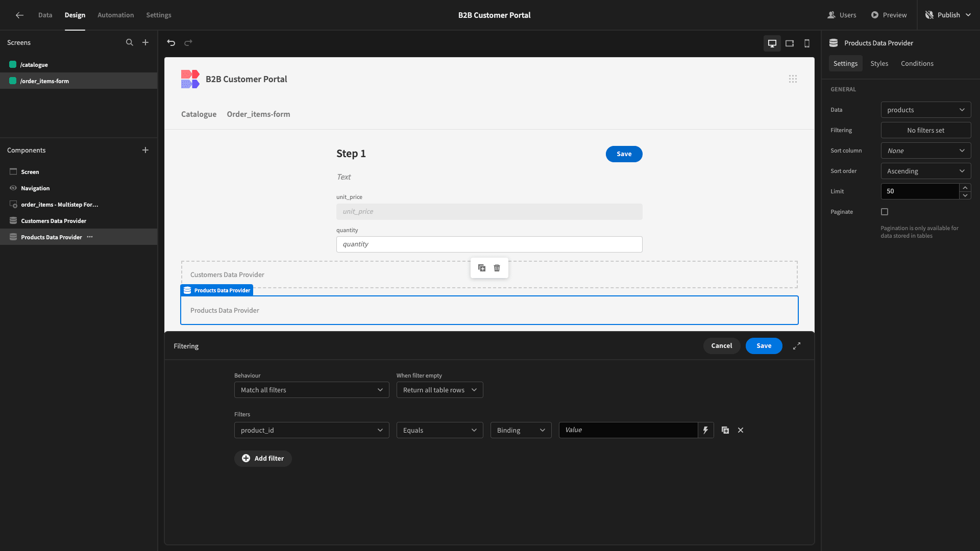This screenshot has width=980, height=551.
Task: Go back using the arrow icon
Action: pyautogui.click(x=19, y=15)
